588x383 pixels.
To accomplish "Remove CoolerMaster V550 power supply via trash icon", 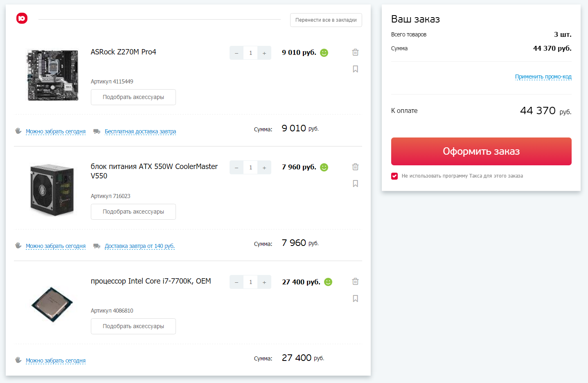I will coord(355,167).
